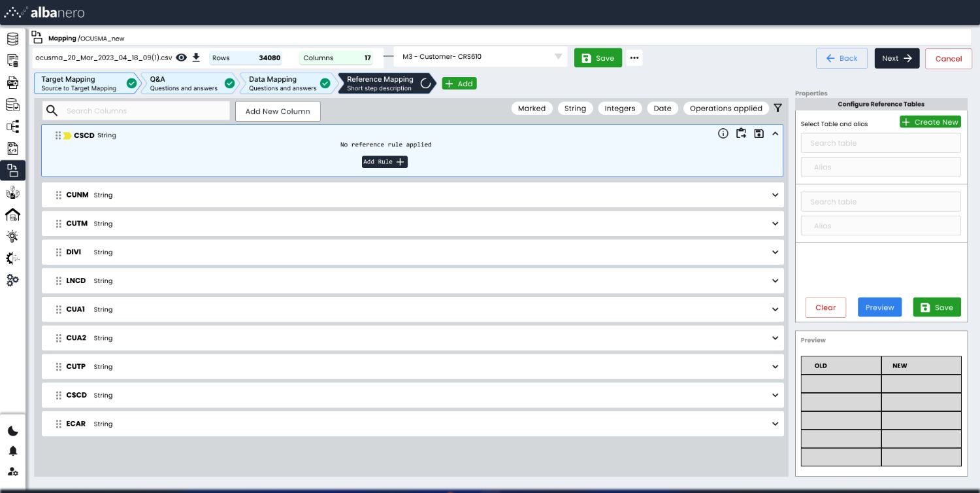Toggle the Date filter chip
Viewport: 980px width, 493px height.
tap(662, 109)
